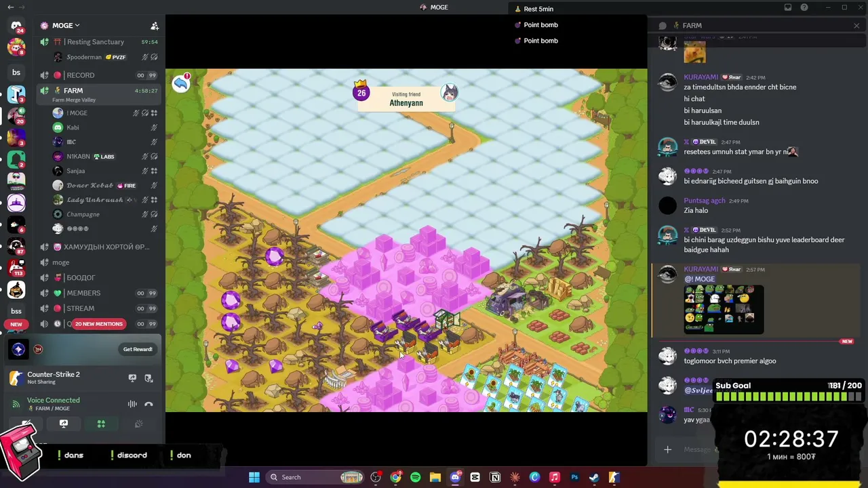The width and height of the screenshot is (868, 488).
Task: Select user '! MOGE' in FARM channel
Action: pos(106,113)
